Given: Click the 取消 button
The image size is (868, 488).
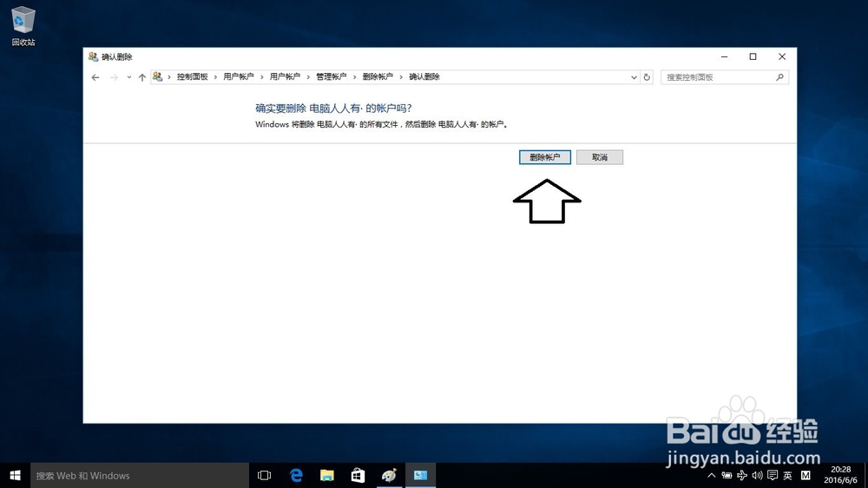Looking at the screenshot, I should click(x=600, y=157).
